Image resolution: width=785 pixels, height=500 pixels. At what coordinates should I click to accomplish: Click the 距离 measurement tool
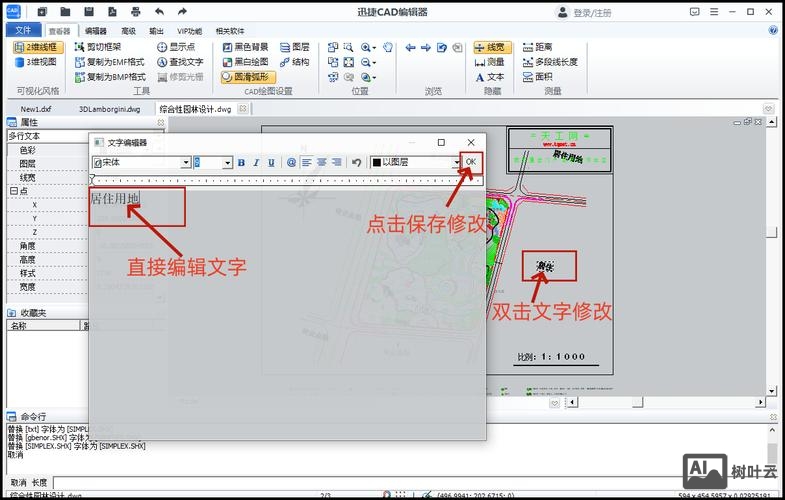(x=537, y=47)
